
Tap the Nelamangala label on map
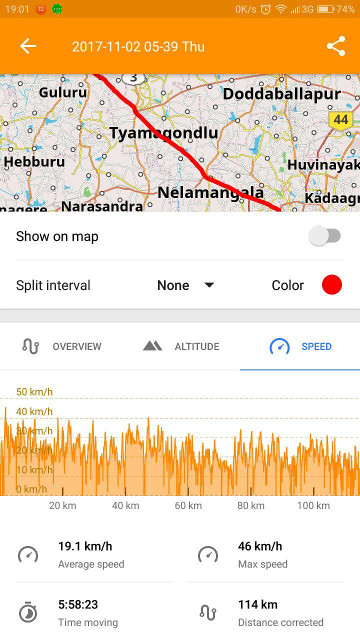pos(211,192)
